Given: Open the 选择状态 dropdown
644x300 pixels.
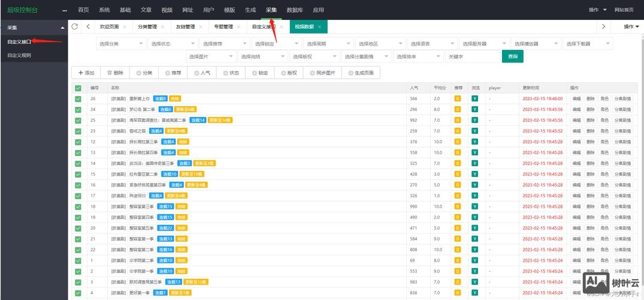Looking at the screenshot, I should [x=173, y=44].
